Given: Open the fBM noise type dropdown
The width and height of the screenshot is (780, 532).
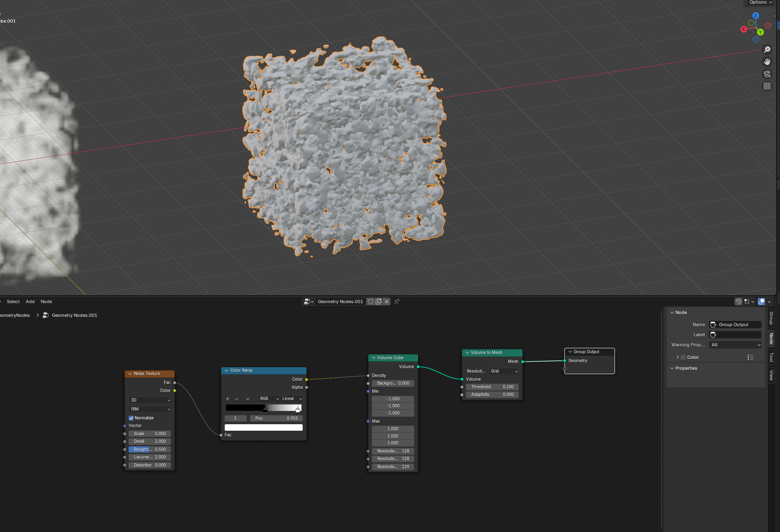Looking at the screenshot, I should [x=150, y=409].
